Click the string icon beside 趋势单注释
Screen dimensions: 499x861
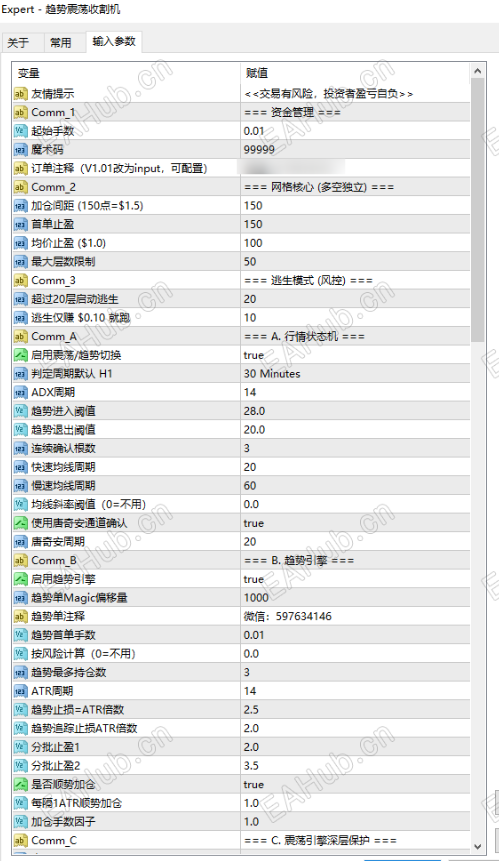pos(20,617)
